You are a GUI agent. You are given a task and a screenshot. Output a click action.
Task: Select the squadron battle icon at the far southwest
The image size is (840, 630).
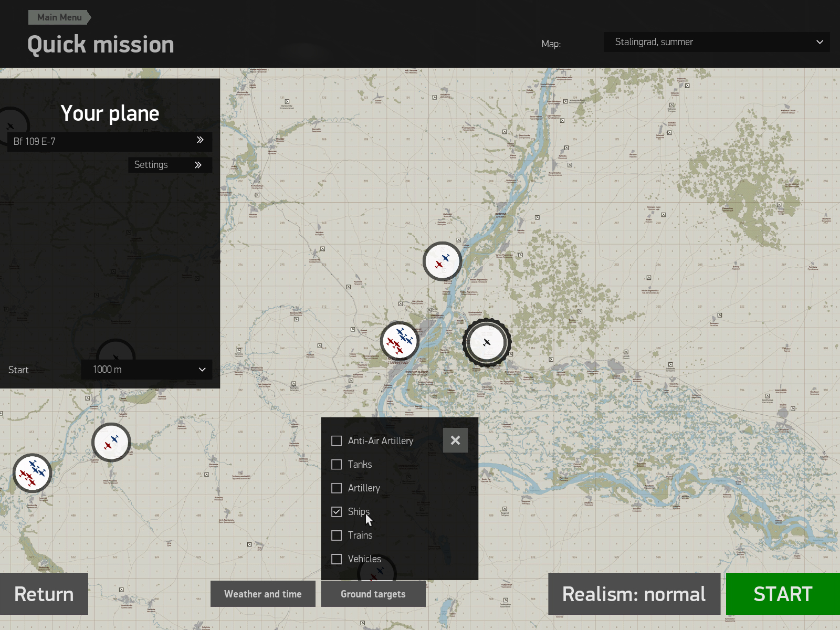[33, 473]
